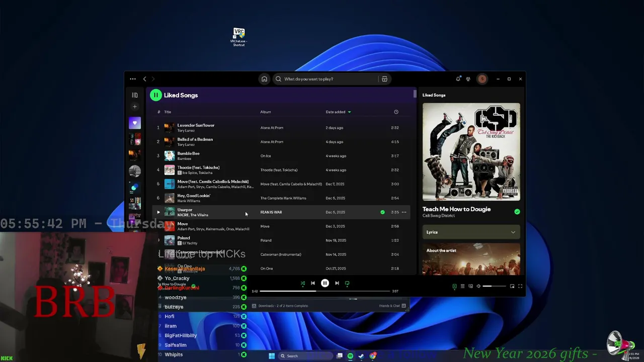Open Friends & Chat in Steam window
The width and height of the screenshot is (644, 362).
tap(392, 306)
